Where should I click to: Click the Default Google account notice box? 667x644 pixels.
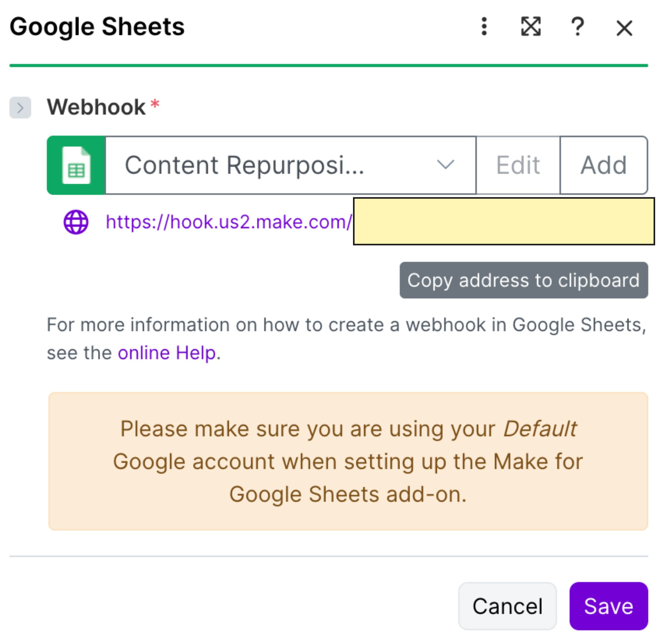[x=348, y=461]
